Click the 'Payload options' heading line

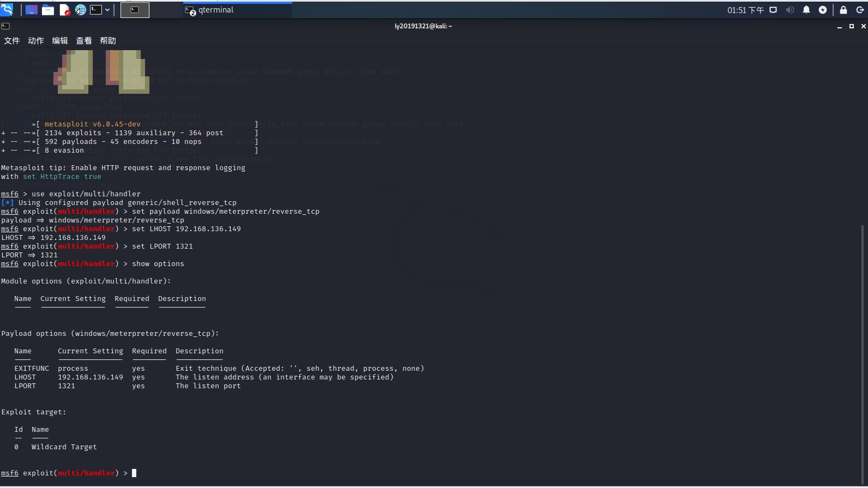(110, 334)
